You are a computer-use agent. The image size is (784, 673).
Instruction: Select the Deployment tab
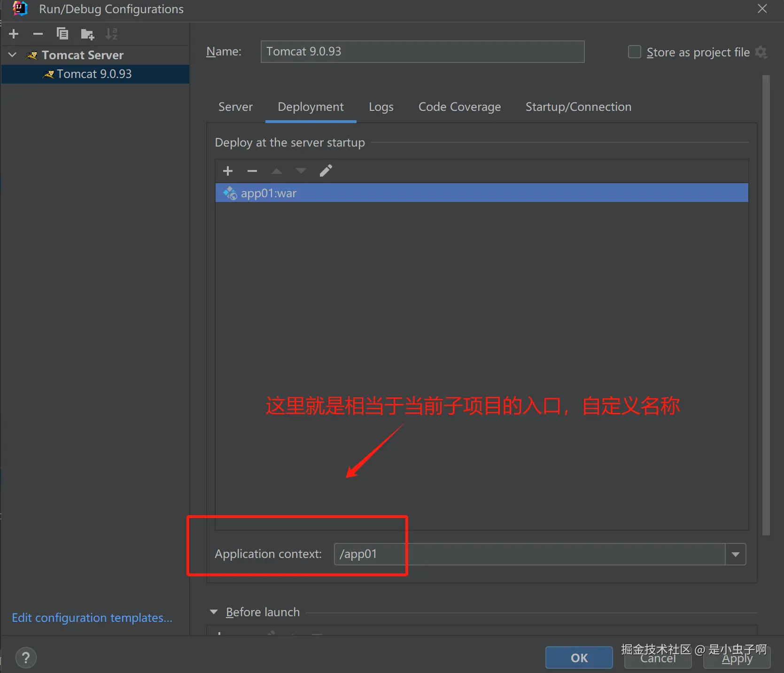310,107
